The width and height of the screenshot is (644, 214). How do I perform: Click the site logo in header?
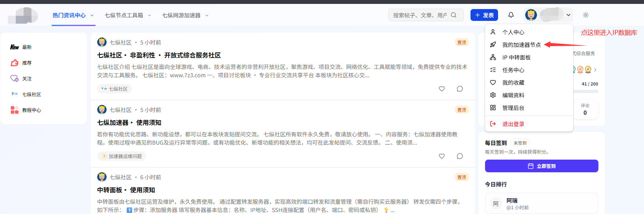[23, 15]
